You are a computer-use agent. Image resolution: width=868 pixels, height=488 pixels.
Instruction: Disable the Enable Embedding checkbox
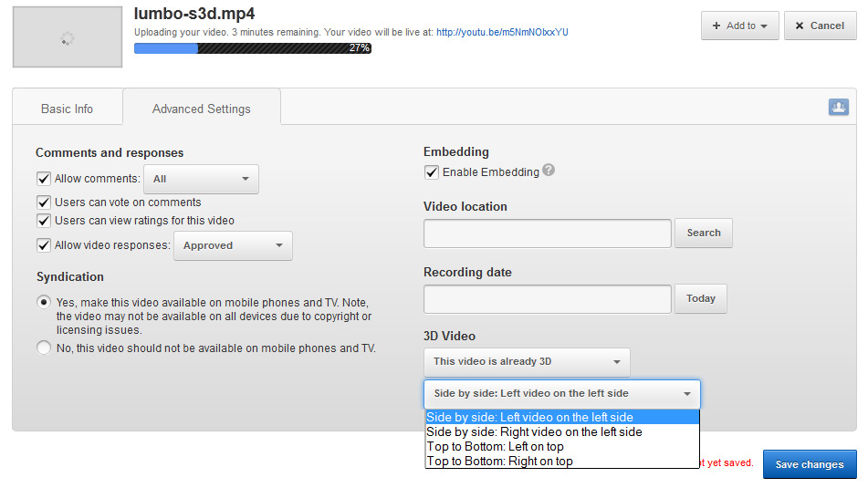[431, 172]
